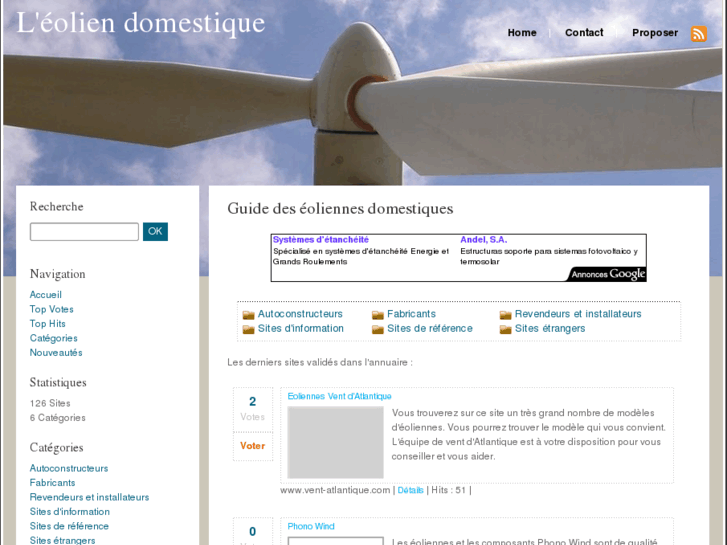Click the Sites d'information folder icon
The height and width of the screenshot is (545, 727).
pos(249,329)
